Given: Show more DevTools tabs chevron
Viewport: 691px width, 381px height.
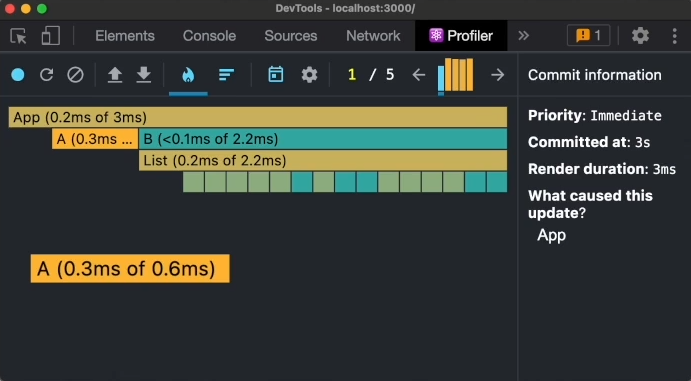Looking at the screenshot, I should pos(523,36).
